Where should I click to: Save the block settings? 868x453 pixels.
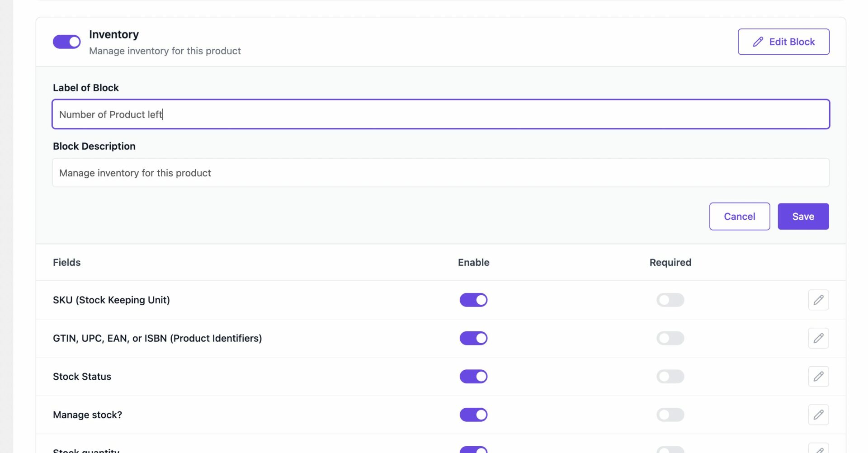803,216
